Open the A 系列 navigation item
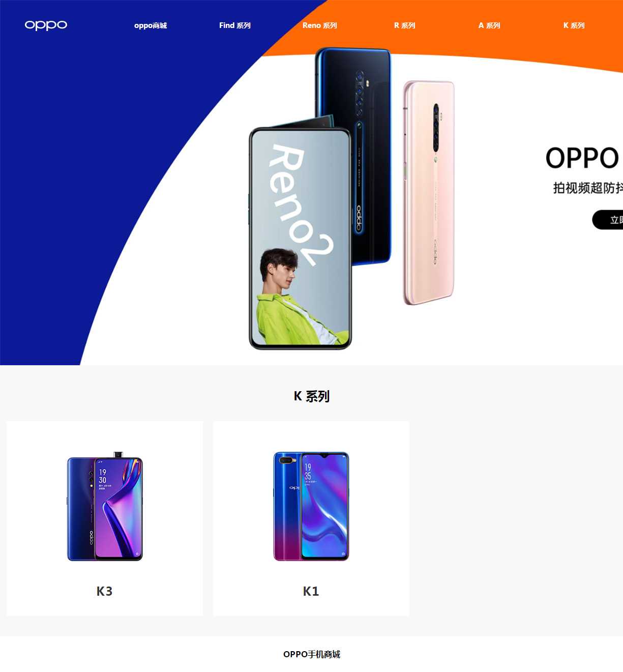Image resolution: width=623 pixels, height=672 pixels. [x=489, y=25]
